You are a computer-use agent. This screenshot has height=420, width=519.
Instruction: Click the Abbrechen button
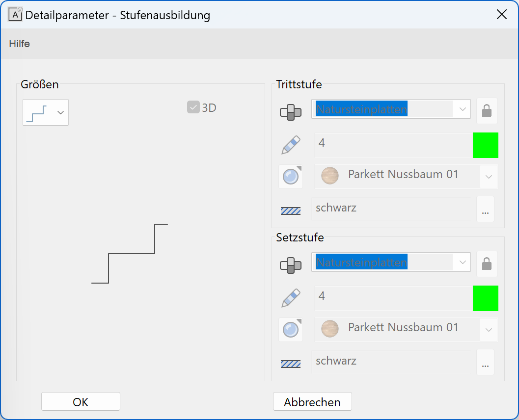click(x=312, y=402)
